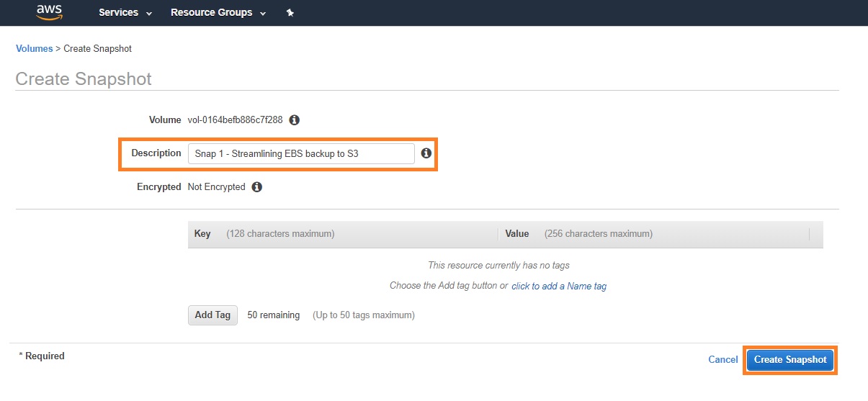Click the blue Create Snapshot button
Viewport: 868px width, 401px height.
pos(789,360)
